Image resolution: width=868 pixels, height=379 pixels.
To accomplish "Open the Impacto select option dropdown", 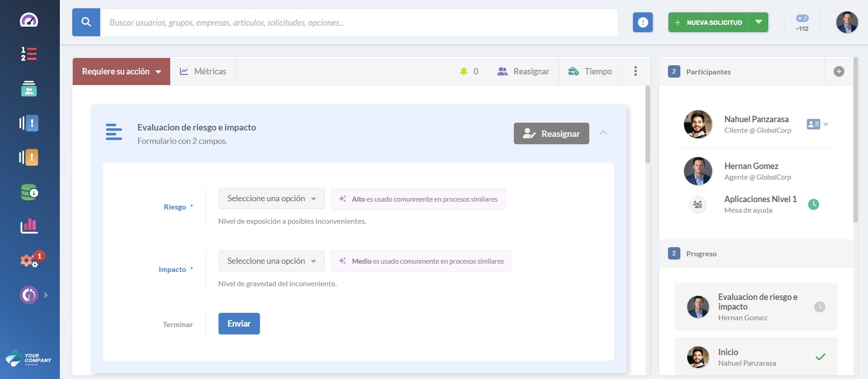I will pos(271,261).
